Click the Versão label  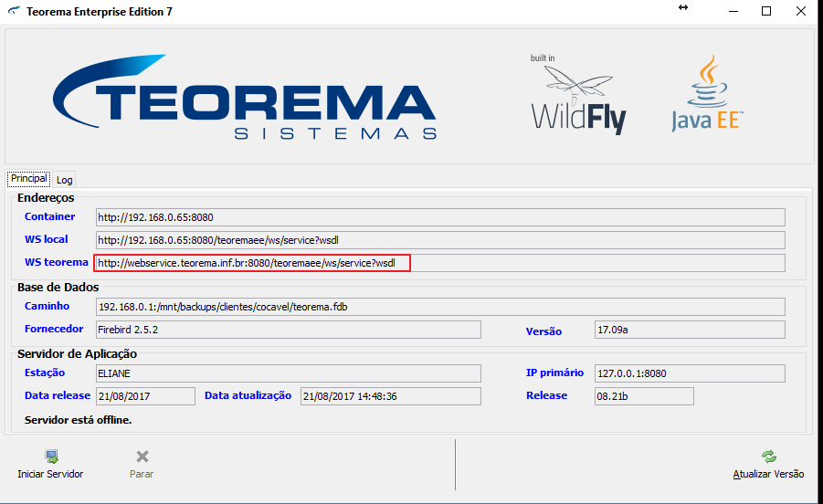(543, 331)
